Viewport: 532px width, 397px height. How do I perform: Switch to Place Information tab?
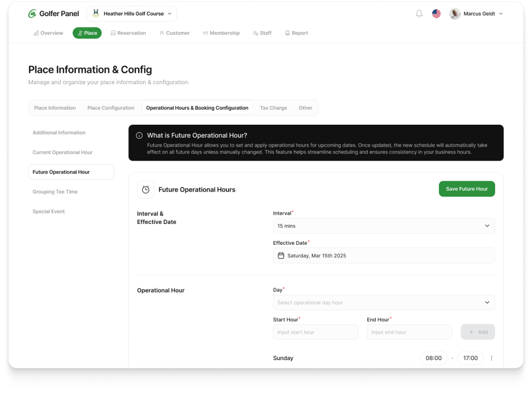click(x=55, y=108)
